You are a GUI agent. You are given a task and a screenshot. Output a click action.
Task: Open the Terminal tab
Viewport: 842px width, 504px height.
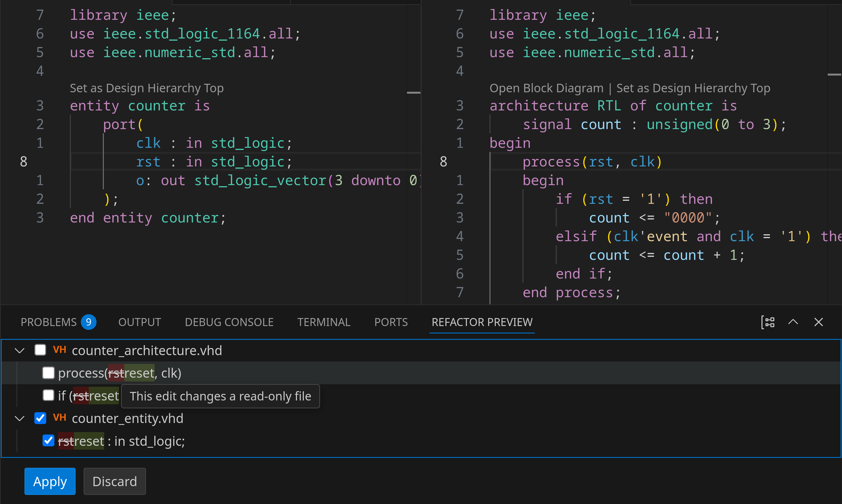(324, 322)
